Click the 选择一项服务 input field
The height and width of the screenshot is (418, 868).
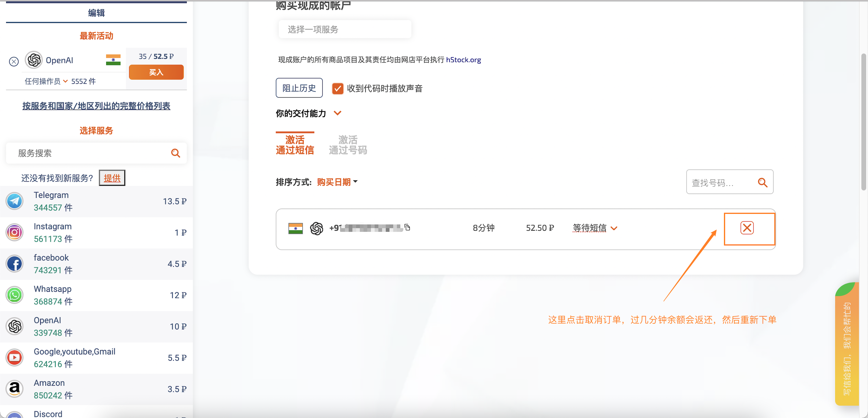[x=344, y=29]
